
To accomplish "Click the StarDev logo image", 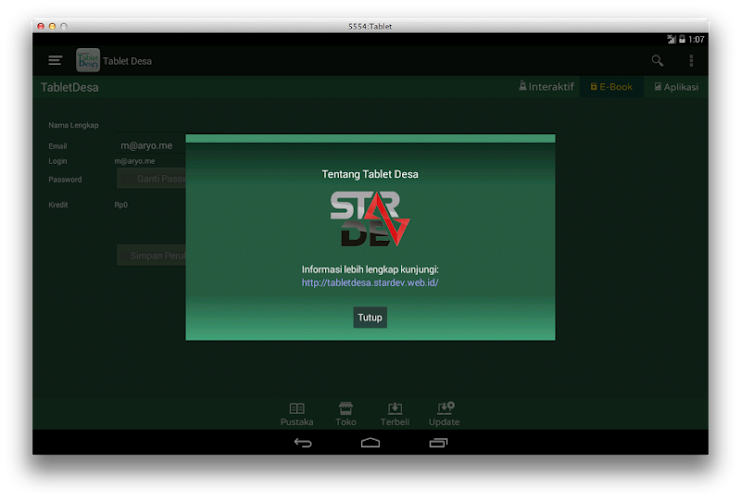I will 370,219.
